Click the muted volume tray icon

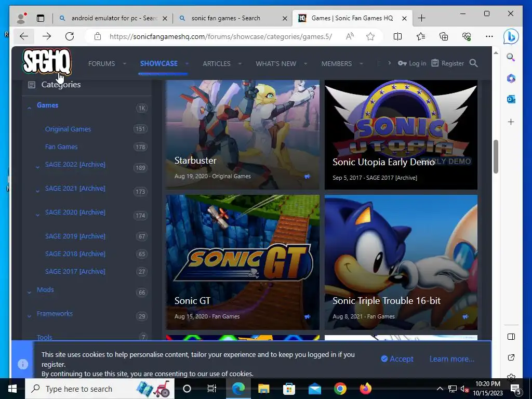point(464,389)
